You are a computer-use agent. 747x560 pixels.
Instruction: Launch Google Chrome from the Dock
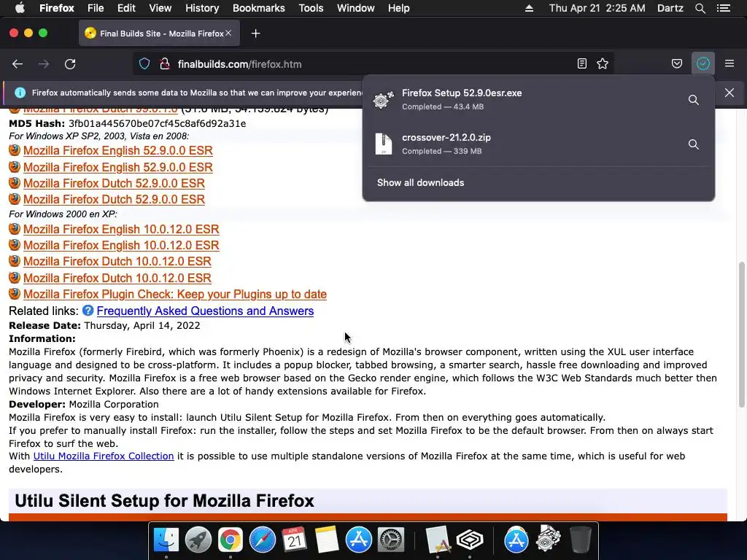[230, 540]
